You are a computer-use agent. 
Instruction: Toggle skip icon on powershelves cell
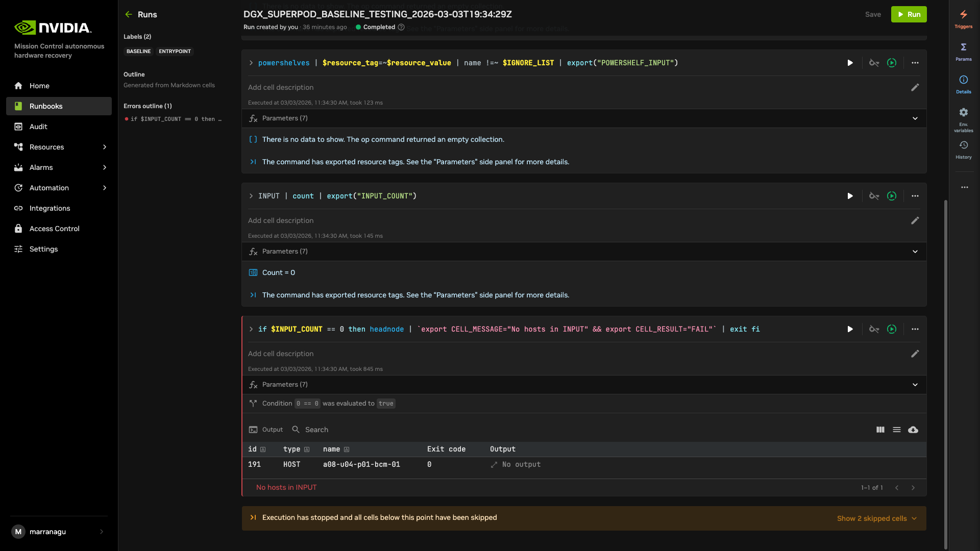(x=874, y=63)
